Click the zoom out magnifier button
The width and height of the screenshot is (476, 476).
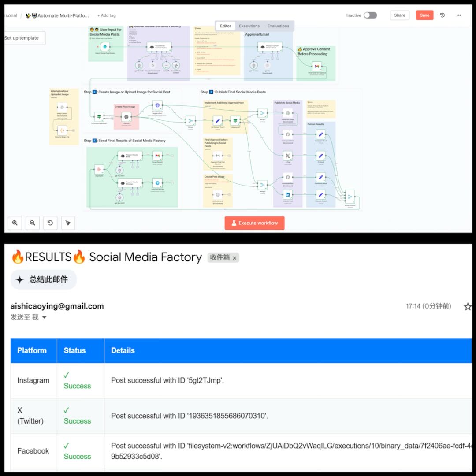33,223
